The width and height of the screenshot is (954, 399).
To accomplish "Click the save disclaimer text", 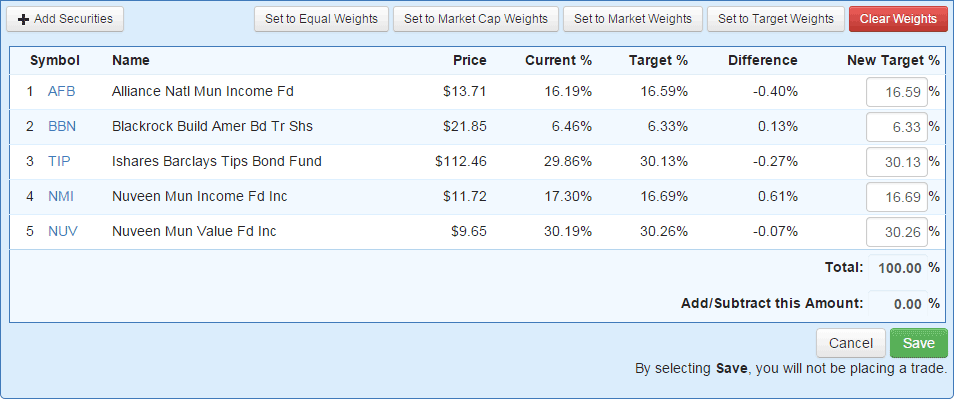I will [x=791, y=369].
